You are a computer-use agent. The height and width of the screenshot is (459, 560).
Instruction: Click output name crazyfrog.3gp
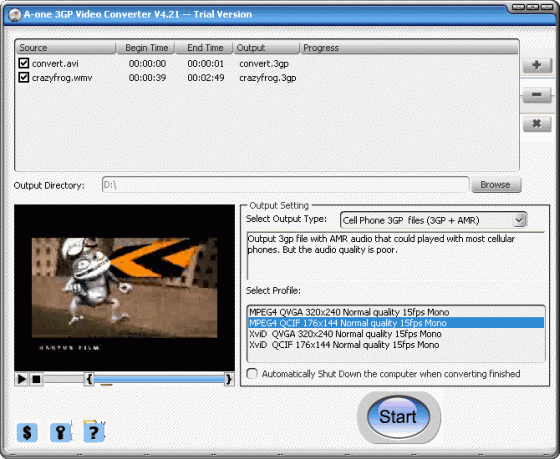[x=268, y=78]
